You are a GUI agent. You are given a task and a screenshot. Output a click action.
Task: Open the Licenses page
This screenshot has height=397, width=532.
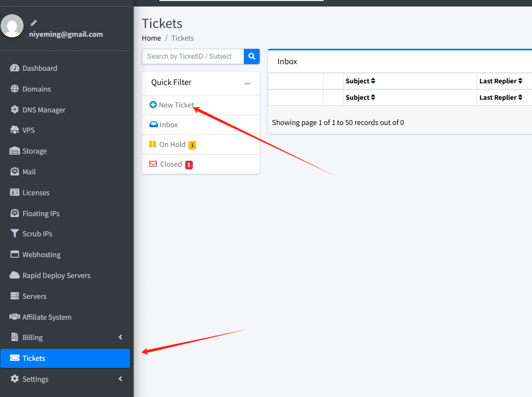click(x=65, y=192)
